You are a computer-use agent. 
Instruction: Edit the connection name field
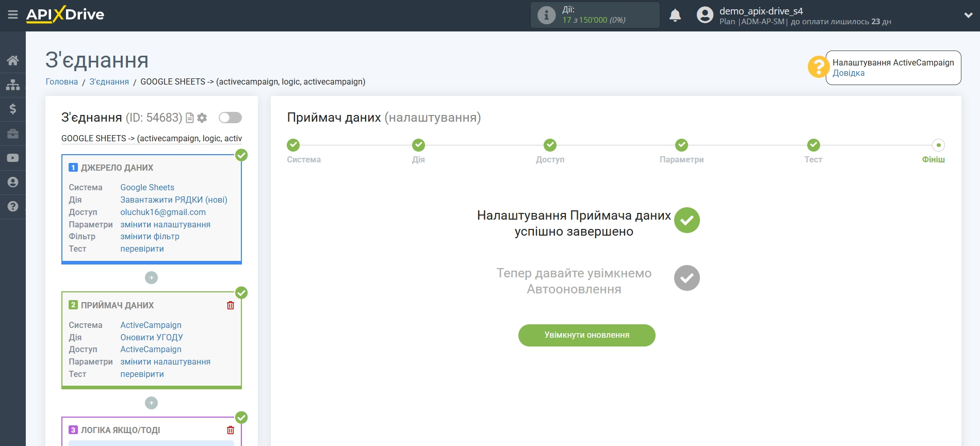pos(152,138)
